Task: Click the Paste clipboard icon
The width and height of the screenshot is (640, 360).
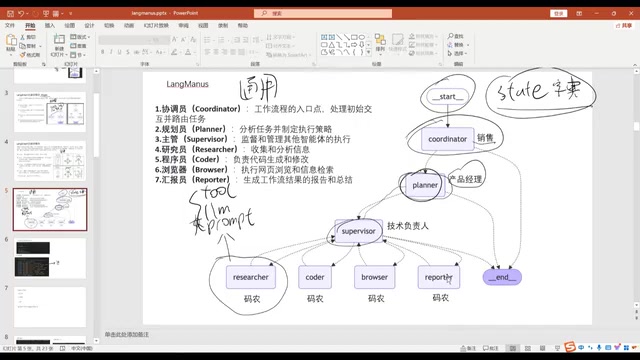Action: click(11, 41)
